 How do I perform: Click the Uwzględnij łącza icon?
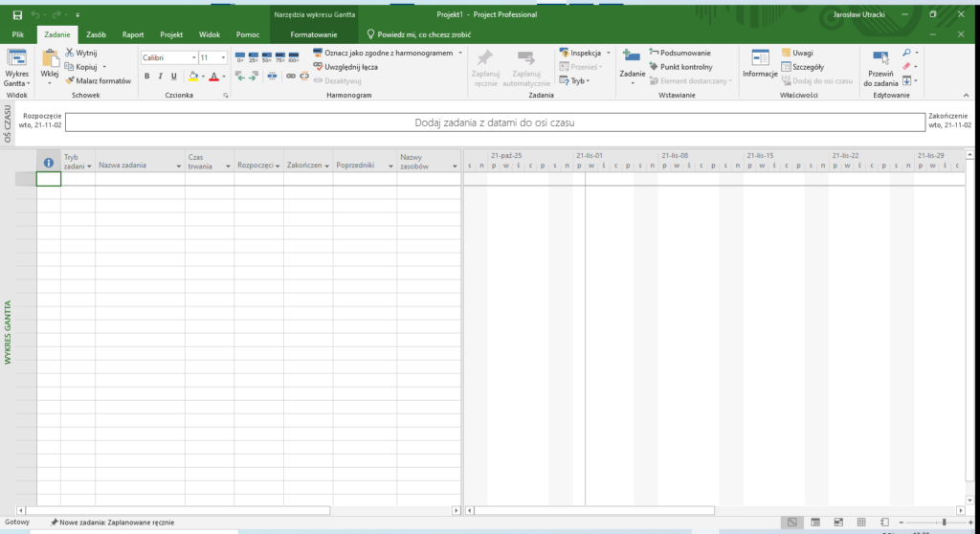coord(318,67)
